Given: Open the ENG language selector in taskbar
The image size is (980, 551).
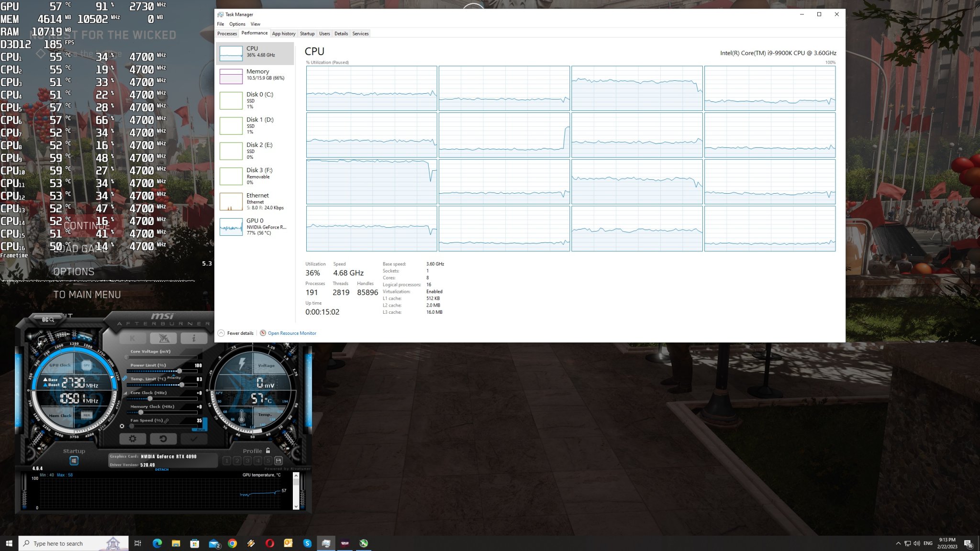Looking at the screenshot, I should (928, 543).
